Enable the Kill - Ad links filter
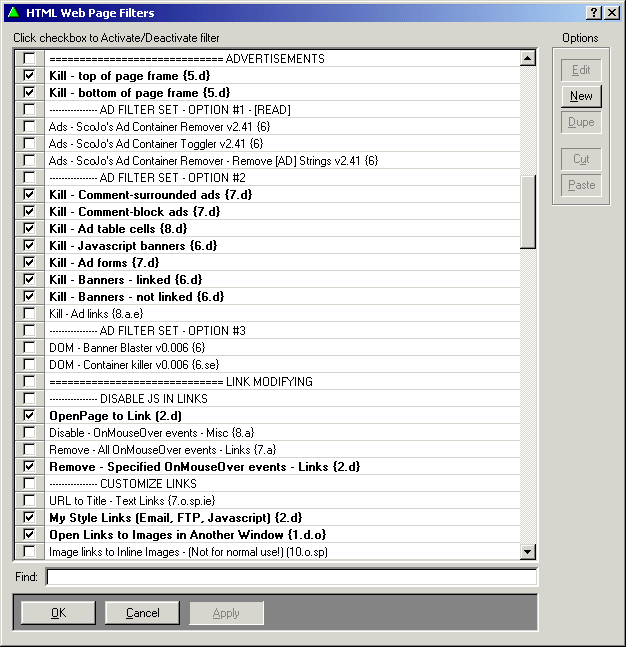 [x=29, y=314]
